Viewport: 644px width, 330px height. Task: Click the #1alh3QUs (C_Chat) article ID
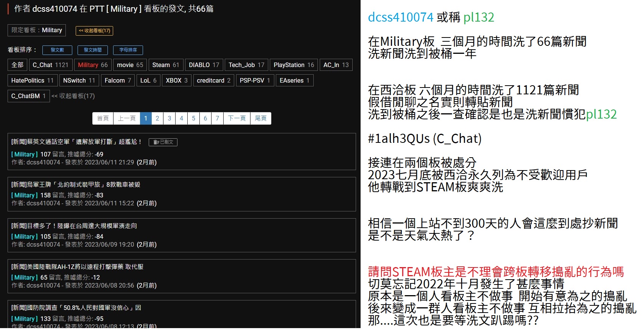point(425,139)
